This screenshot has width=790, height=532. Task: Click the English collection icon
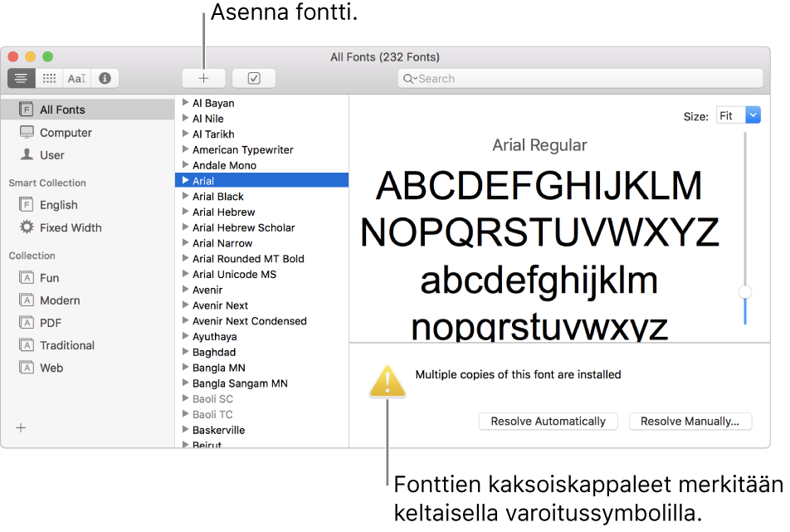point(27,204)
